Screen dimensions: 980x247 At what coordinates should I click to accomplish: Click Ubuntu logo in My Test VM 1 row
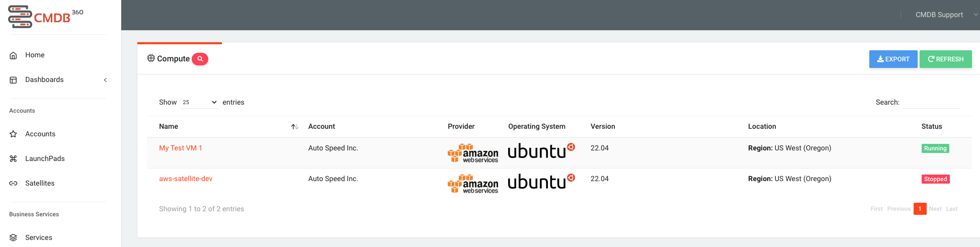[541, 150]
